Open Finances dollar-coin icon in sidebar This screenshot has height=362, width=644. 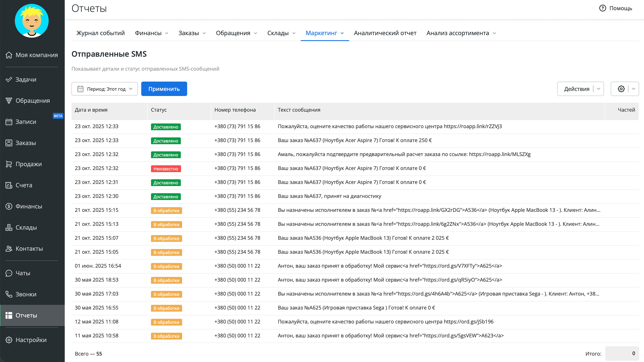point(9,206)
